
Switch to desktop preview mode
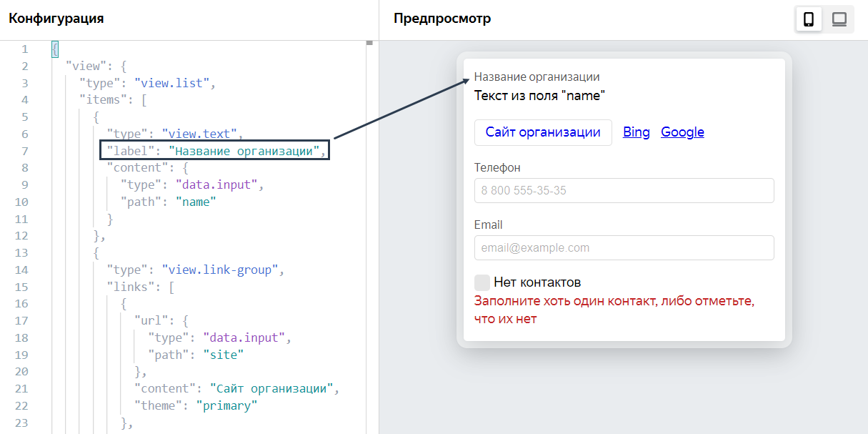tap(839, 19)
